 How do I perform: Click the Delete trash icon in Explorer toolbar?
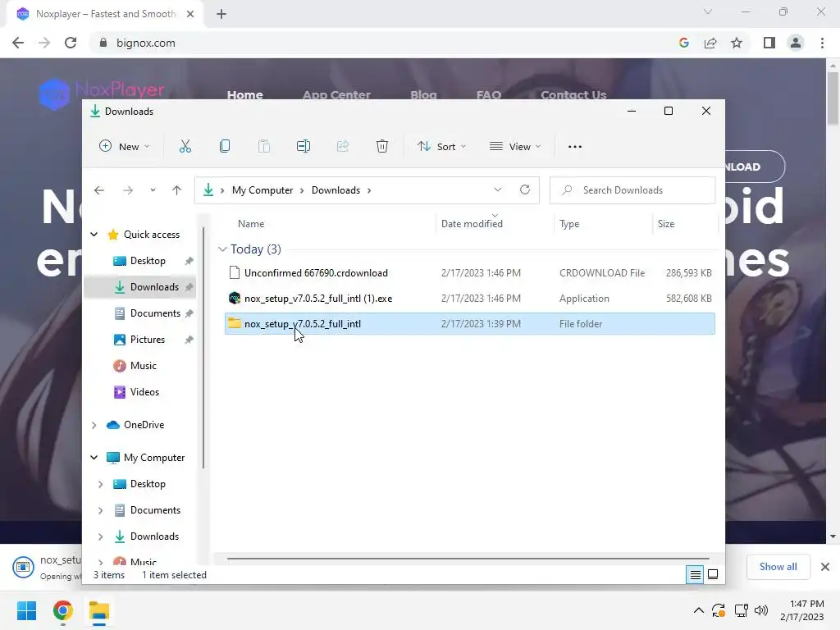(382, 146)
